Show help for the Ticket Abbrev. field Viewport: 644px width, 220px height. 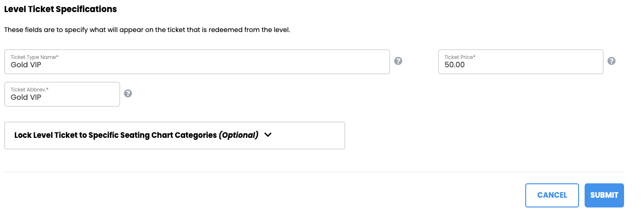(128, 94)
